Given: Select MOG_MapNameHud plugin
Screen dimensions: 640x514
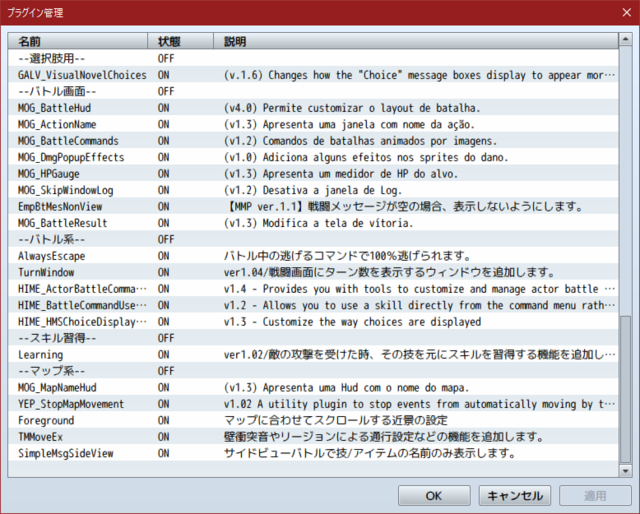Looking at the screenshot, I should point(313,387).
